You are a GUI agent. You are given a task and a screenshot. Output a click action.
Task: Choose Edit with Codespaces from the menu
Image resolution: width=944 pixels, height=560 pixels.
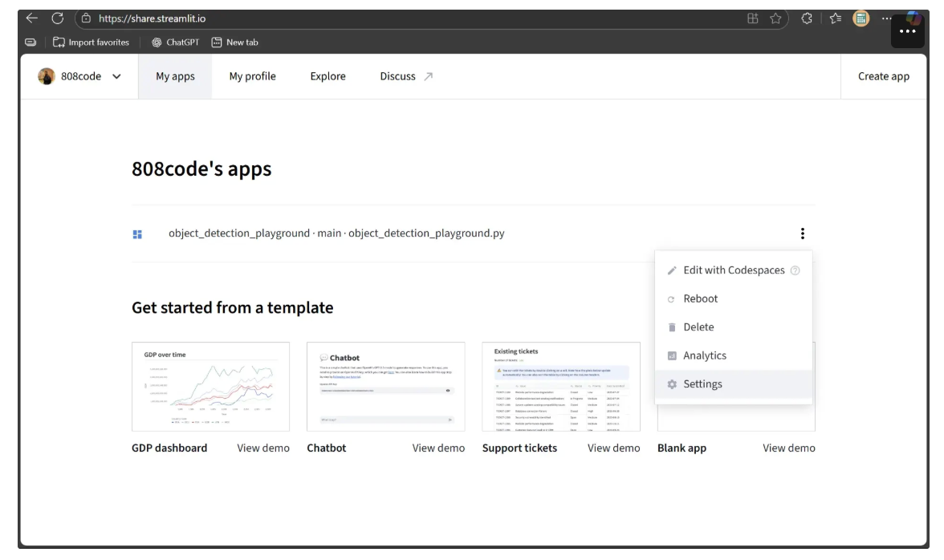[734, 270]
